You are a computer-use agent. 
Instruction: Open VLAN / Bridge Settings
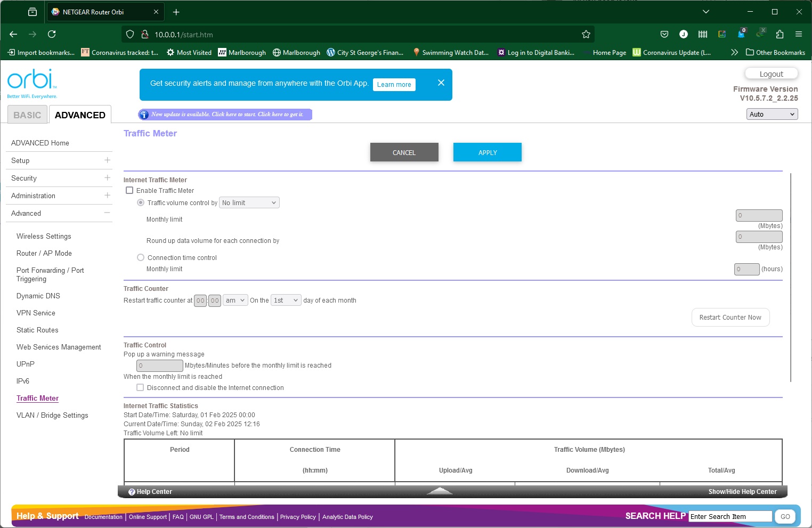coord(52,415)
